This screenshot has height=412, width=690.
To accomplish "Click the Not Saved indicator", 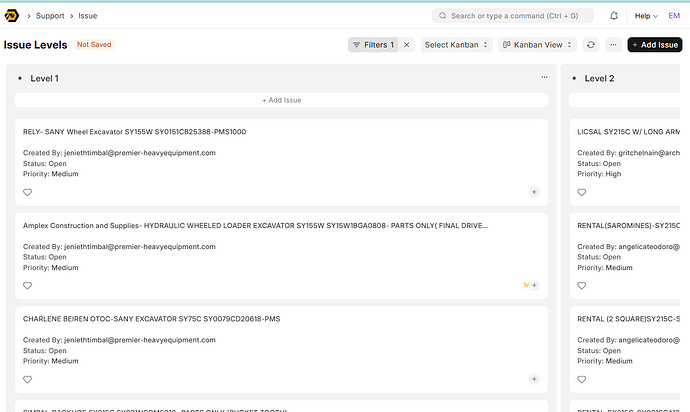I will point(94,44).
